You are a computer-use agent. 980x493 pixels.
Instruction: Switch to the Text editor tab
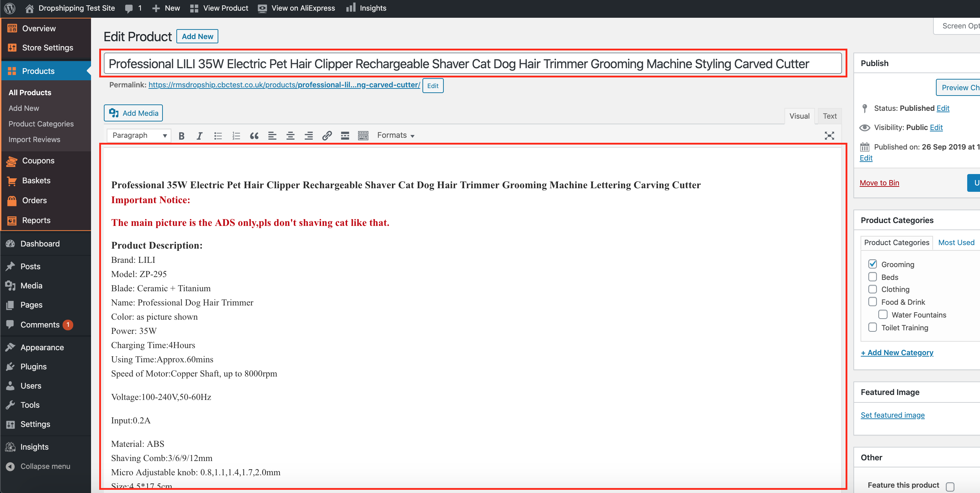(x=829, y=116)
